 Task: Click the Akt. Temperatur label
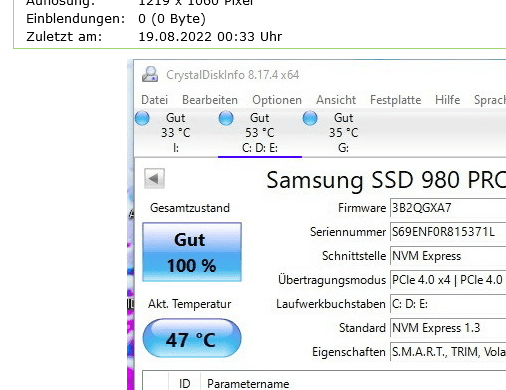coord(190,304)
